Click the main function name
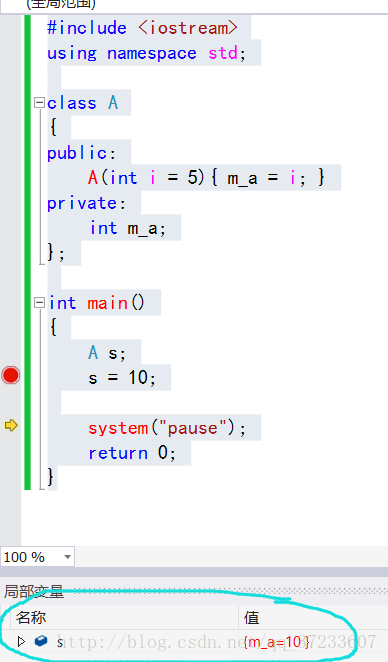The image size is (388, 662). coord(108,303)
